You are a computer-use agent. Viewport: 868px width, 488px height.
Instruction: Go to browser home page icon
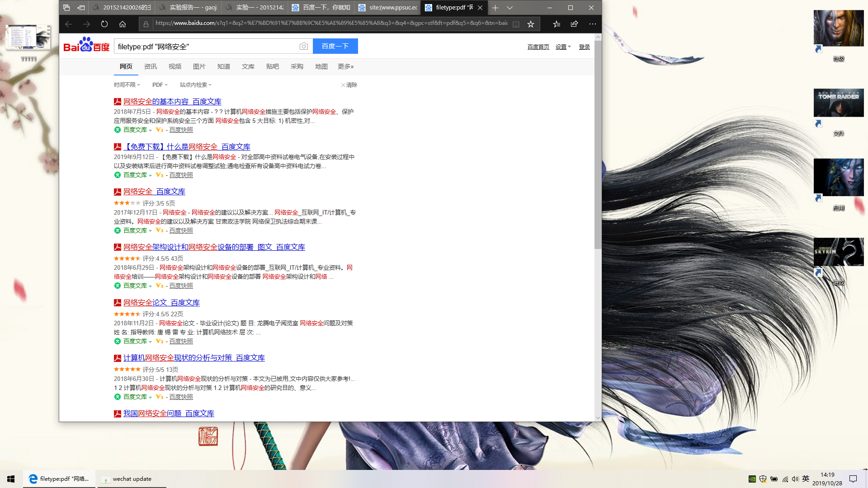[x=123, y=24]
